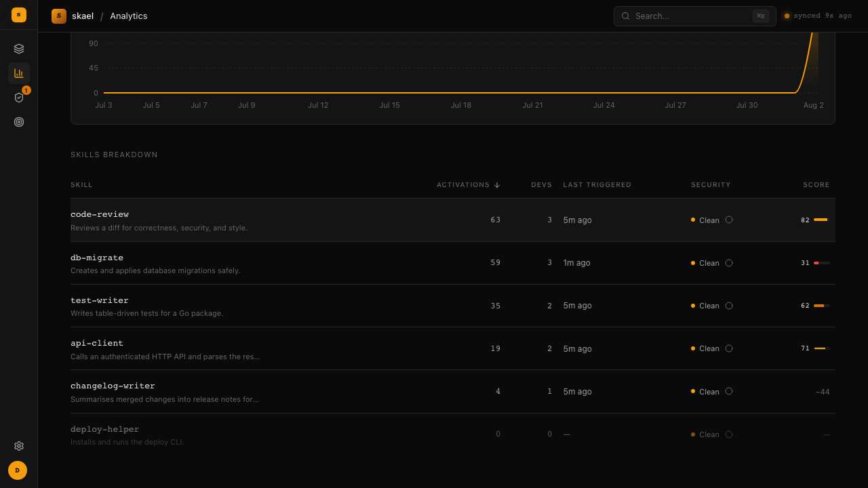Click the Aug 2 chart axis label
The image size is (868, 488).
(x=814, y=105)
